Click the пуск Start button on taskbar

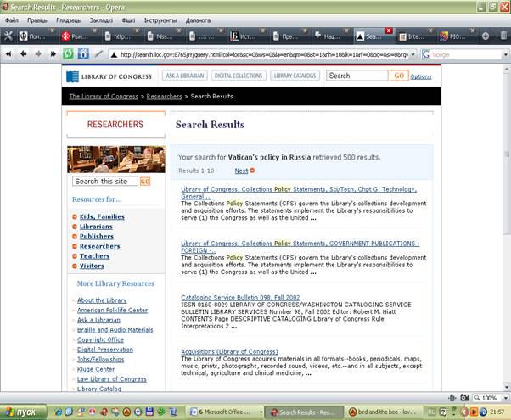click(x=22, y=412)
